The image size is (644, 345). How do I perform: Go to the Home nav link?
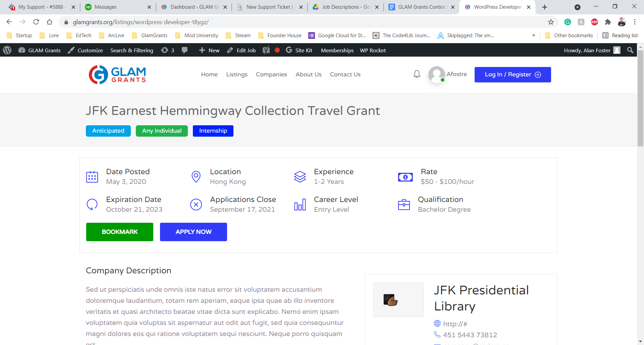[209, 74]
